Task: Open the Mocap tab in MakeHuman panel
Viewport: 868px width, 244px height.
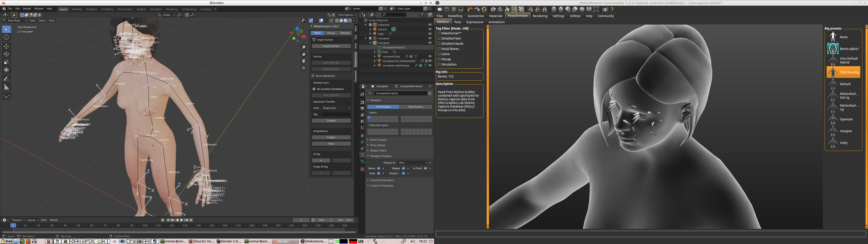Action: coord(331,33)
